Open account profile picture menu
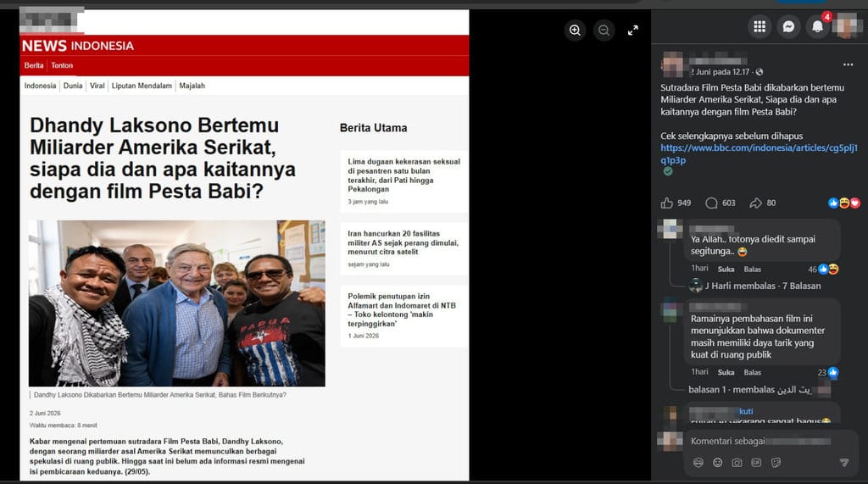 (x=847, y=26)
